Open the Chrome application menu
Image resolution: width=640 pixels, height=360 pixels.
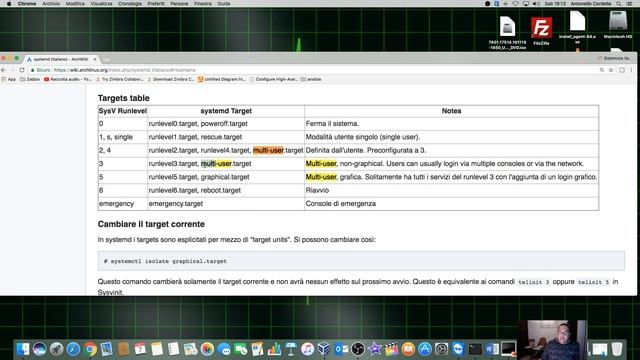27,4
